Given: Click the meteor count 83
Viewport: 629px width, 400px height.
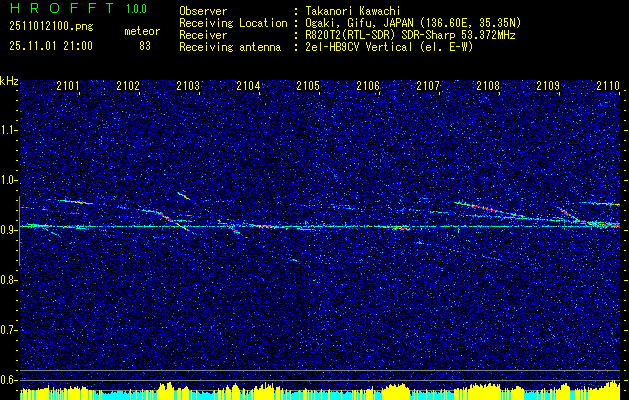Looking at the screenshot, I should tap(145, 46).
